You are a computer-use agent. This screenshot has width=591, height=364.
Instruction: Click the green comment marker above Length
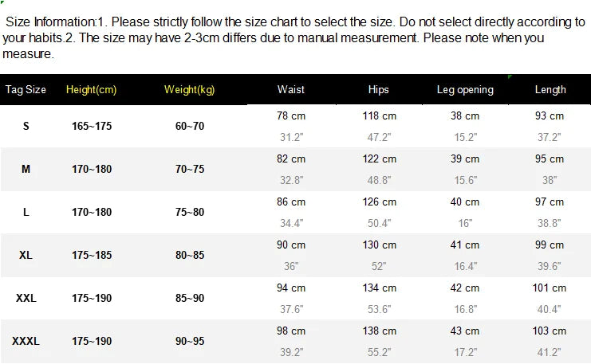point(510,77)
